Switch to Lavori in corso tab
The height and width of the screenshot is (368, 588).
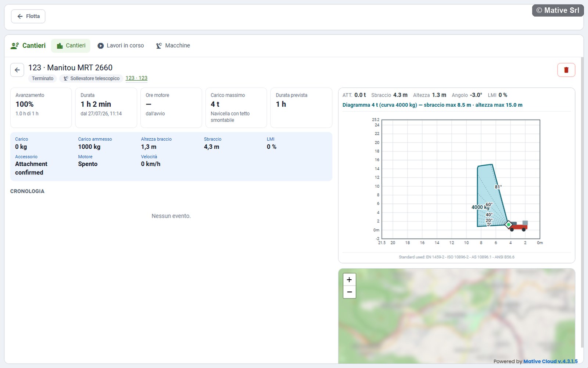(x=121, y=46)
